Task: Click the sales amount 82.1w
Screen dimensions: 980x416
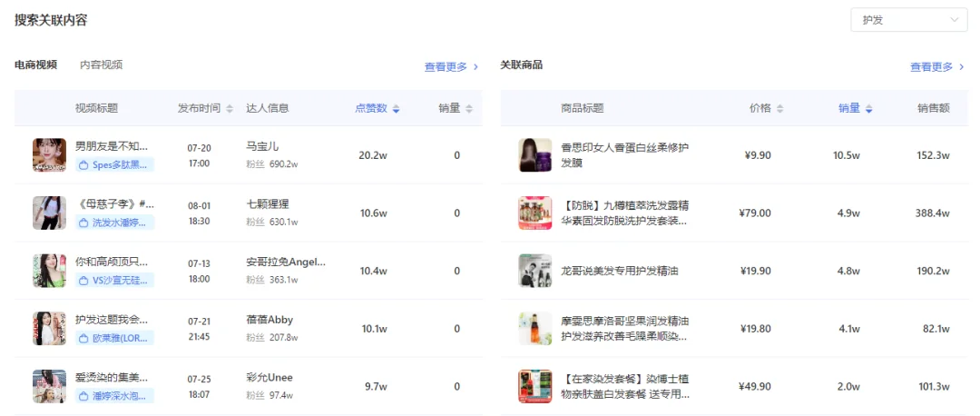Action: pyautogui.click(x=936, y=329)
